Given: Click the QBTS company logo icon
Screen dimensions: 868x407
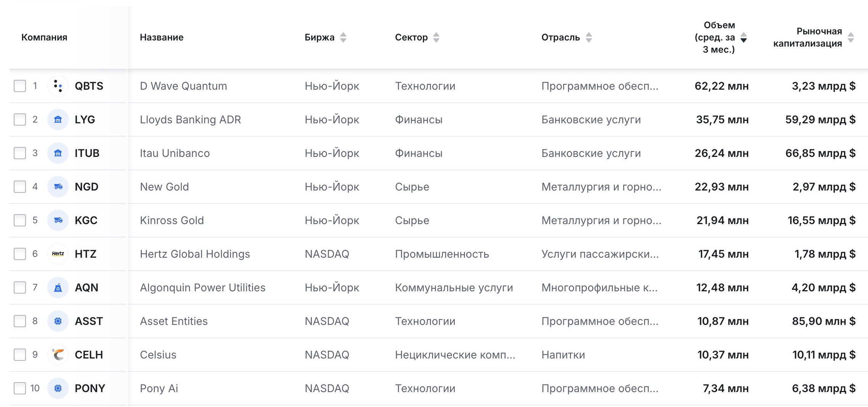Looking at the screenshot, I should click(x=58, y=86).
